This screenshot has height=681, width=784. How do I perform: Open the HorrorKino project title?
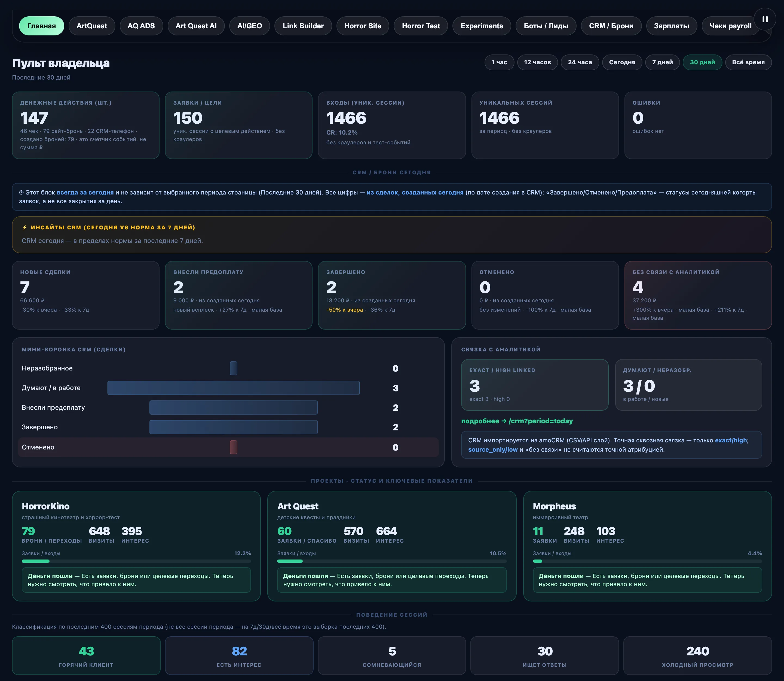45,506
